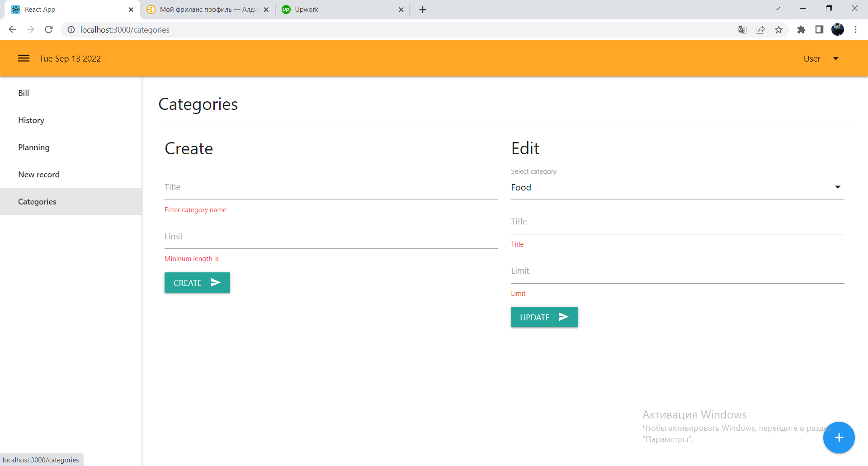Open the Bill page in sidebar
Viewport: 868px width, 466px height.
pos(71,93)
